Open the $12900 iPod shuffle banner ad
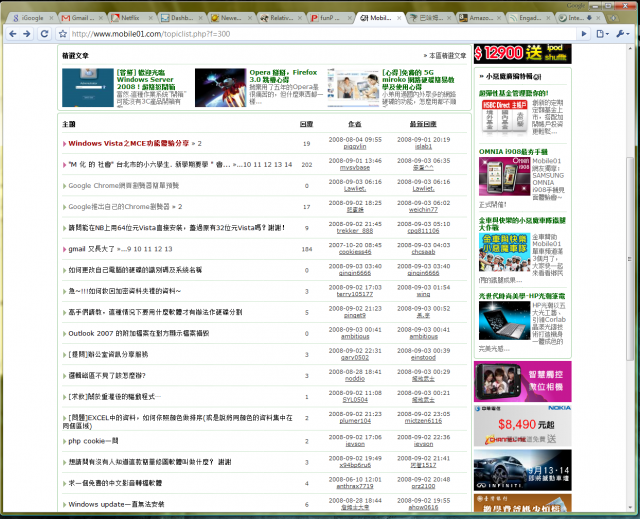This screenshot has width=640, height=519. 522,53
